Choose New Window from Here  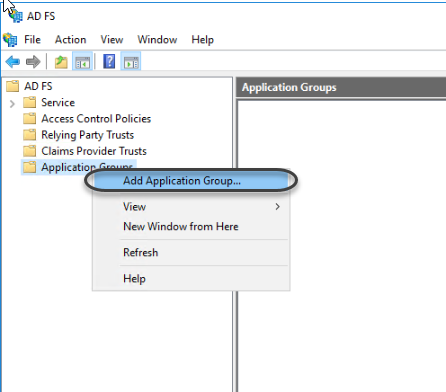191,227
